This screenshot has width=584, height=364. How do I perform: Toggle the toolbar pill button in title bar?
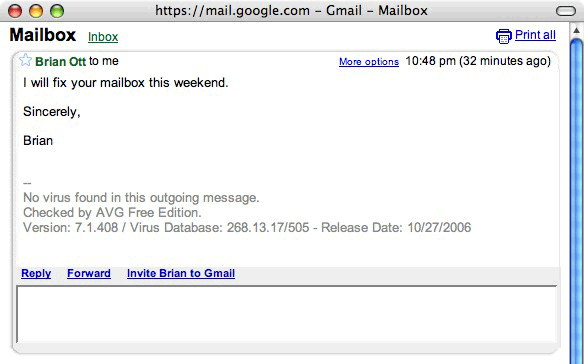tap(566, 11)
